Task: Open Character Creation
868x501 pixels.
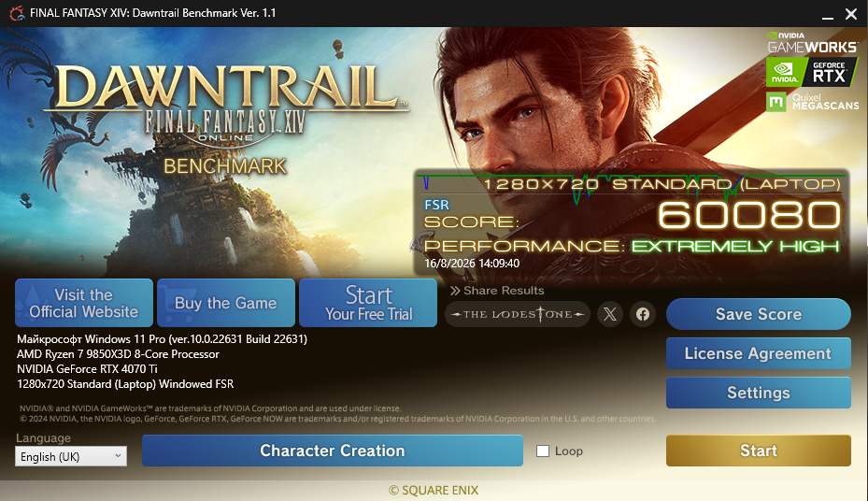Action: coord(332,451)
